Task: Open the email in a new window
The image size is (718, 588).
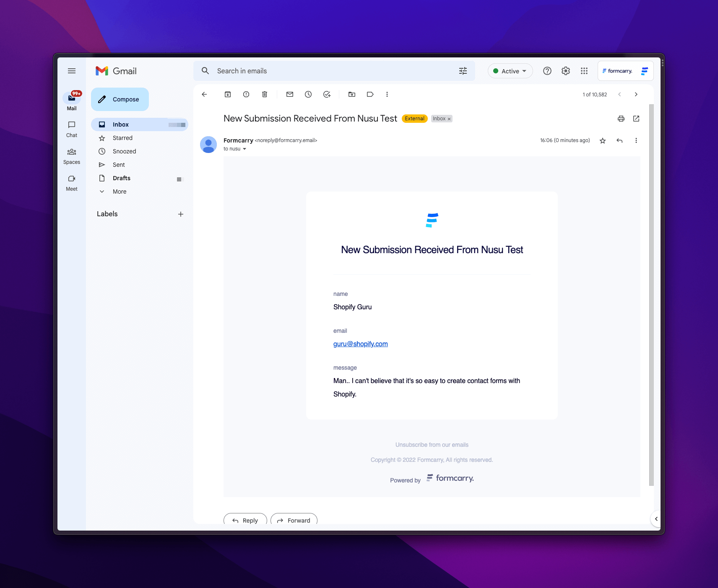Action: click(636, 119)
